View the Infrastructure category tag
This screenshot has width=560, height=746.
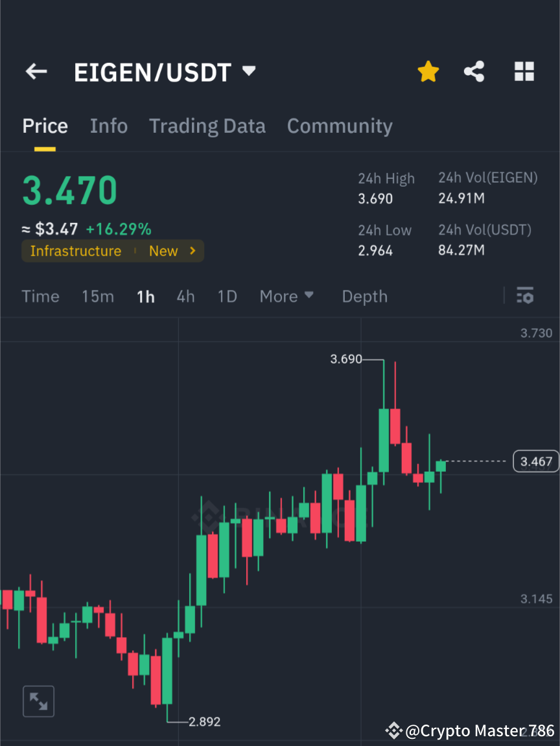pos(76,251)
